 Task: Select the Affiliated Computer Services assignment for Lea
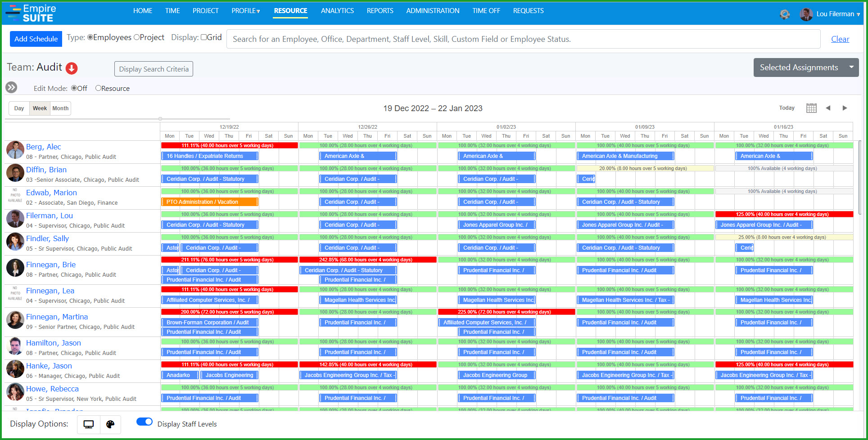click(x=210, y=300)
